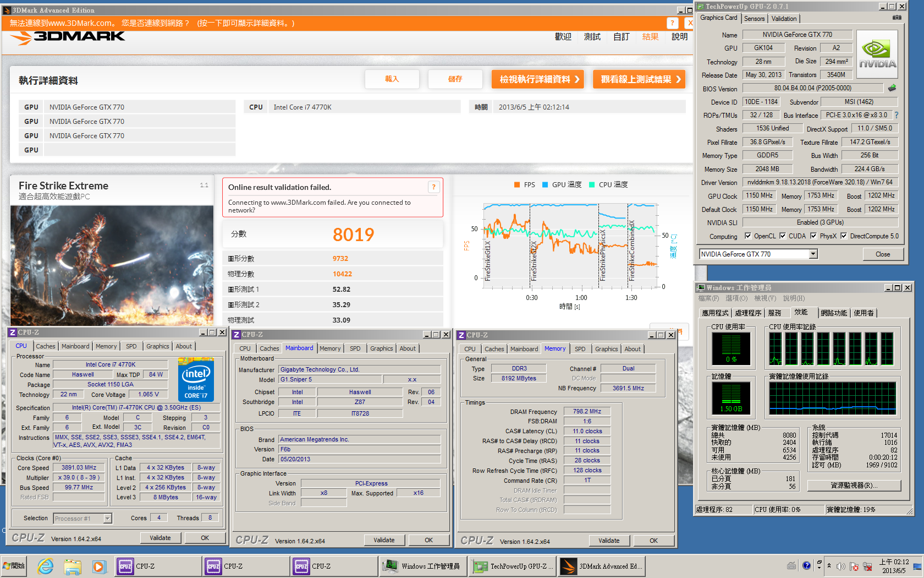The image size is (924, 578).
Task: Click the 載入 button in 3DMark
Action: tap(392, 79)
